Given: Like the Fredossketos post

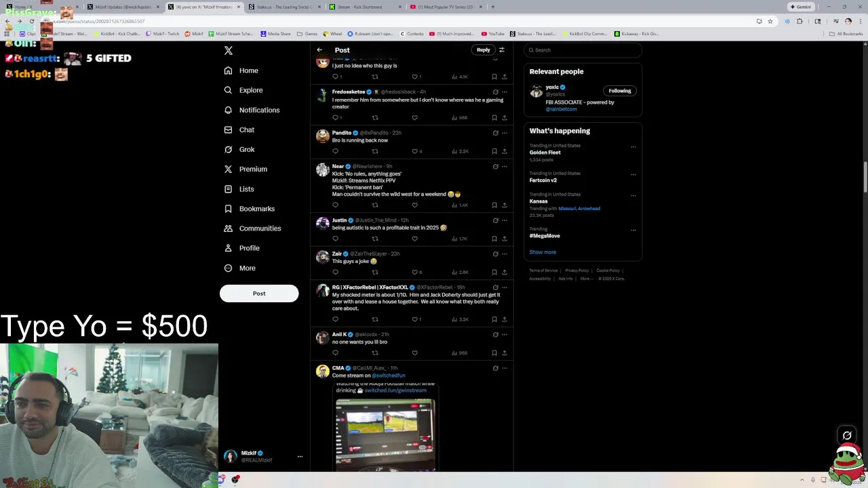Looking at the screenshot, I should [x=415, y=117].
